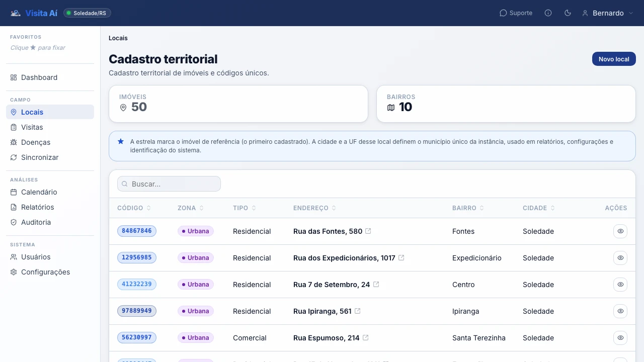Open Configurações page
Viewport: 644px width, 362px height.
[x=50, y=272]
